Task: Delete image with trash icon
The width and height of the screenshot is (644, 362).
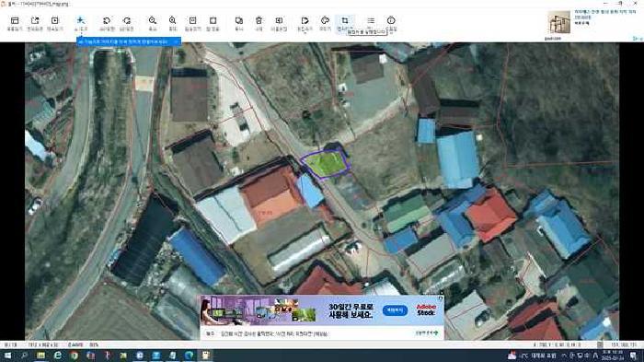Action: tap(259, 20)
